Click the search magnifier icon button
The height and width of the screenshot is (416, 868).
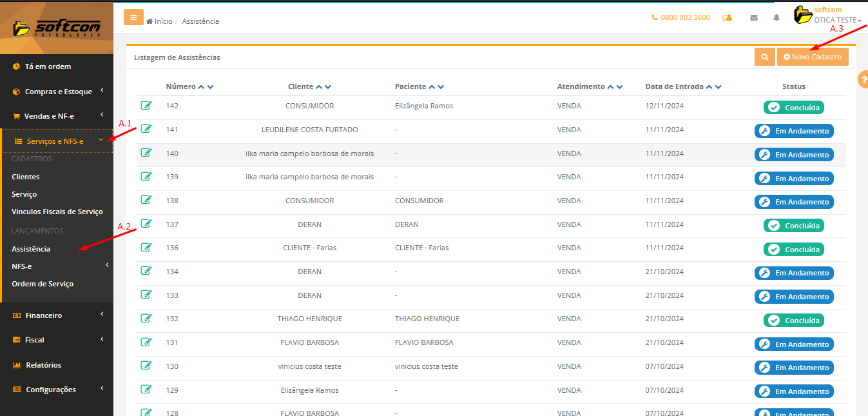pyautogui.click(x=764, y=57)
